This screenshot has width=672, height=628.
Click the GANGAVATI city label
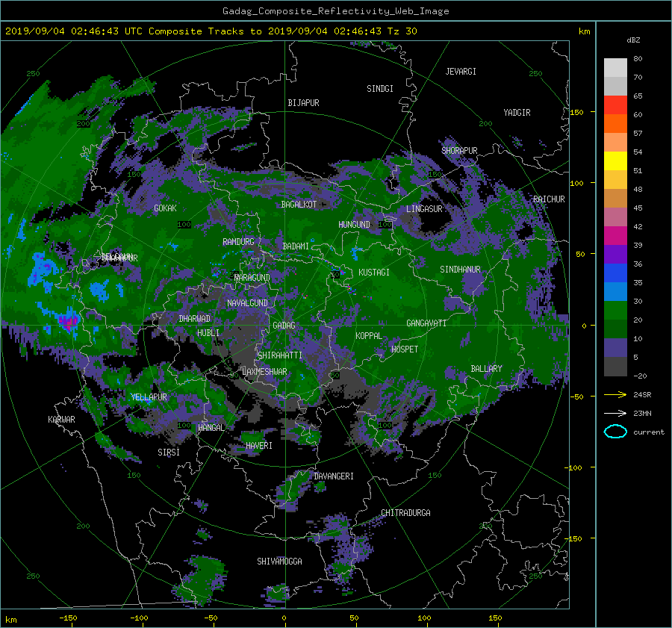[x=426, y=323]
